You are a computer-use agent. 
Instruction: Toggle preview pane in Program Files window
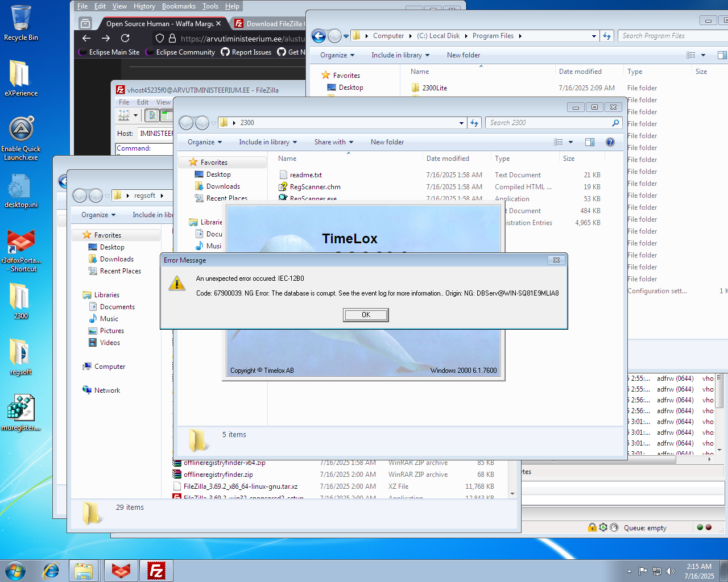[x=722, y=55]
